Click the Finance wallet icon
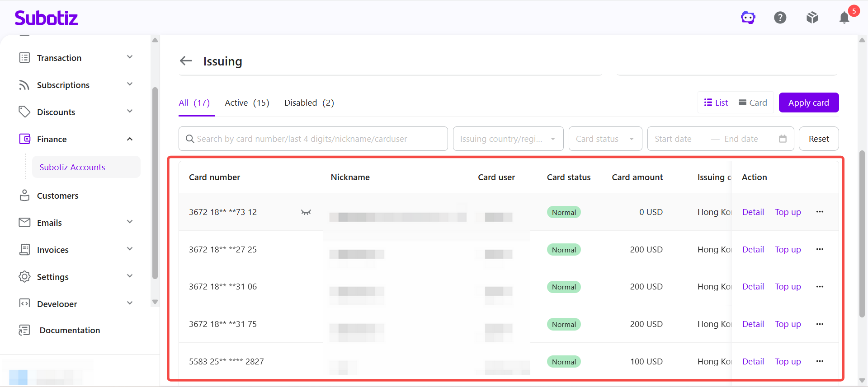Screen dimensions: 868x387 coord(24,139)
